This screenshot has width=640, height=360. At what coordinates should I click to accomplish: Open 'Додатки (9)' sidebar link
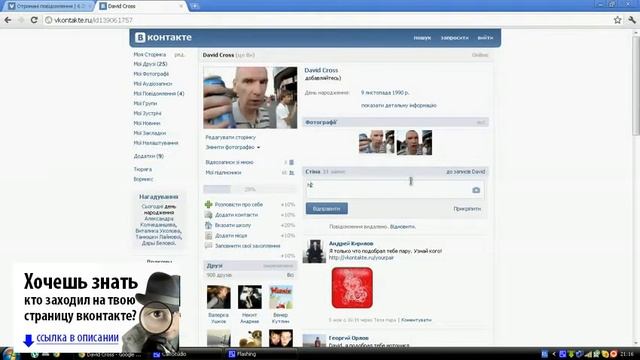[x=149, y=156]
